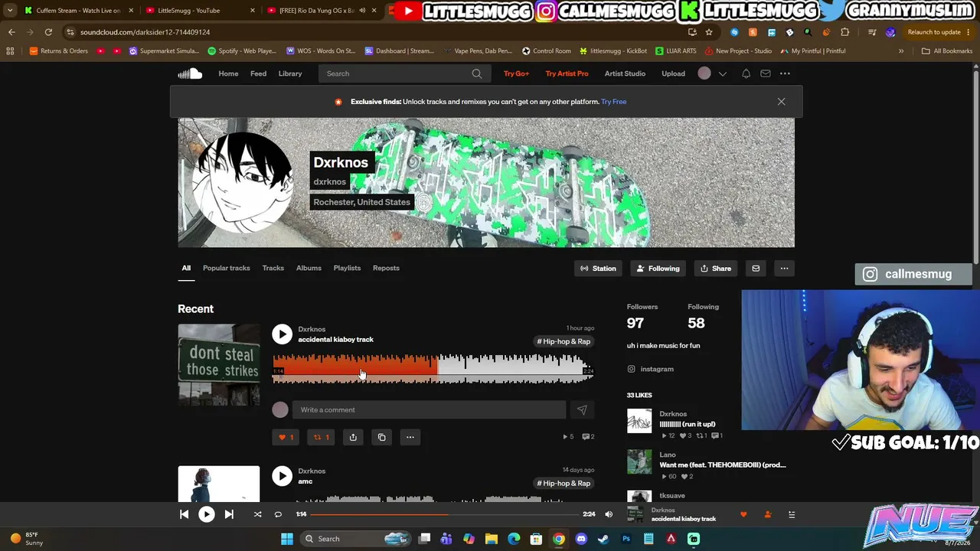Click Try Free in banner
Image resolution: width=980 pixels, height=551 pixels.
[x=614, y=102]
